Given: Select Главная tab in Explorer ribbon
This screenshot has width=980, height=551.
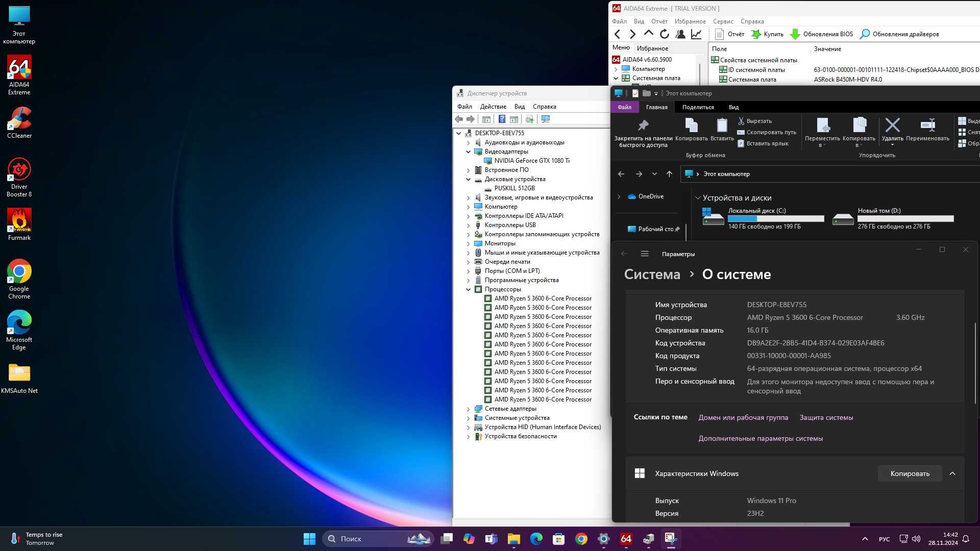Looking at the screenshot, I should coord(656,107).
